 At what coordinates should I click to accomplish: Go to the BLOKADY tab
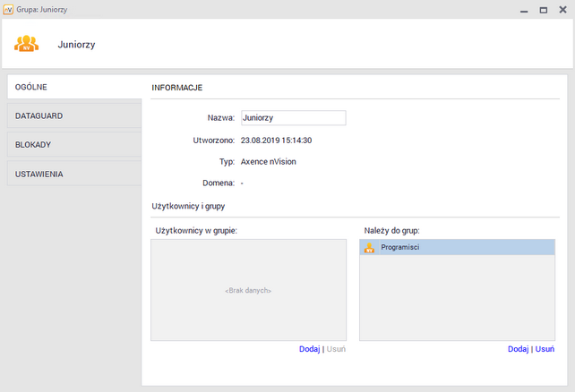point(73,145)
